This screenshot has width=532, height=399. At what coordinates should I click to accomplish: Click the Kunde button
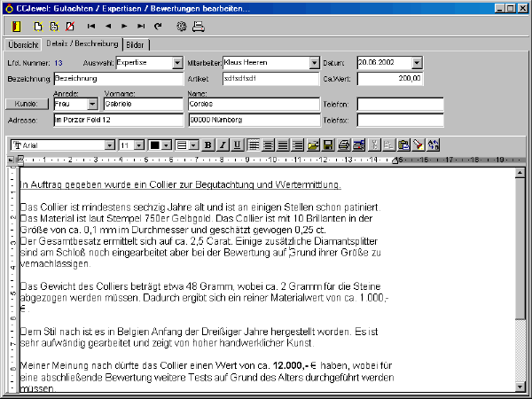pyautogui.click(x=27, y=104)
